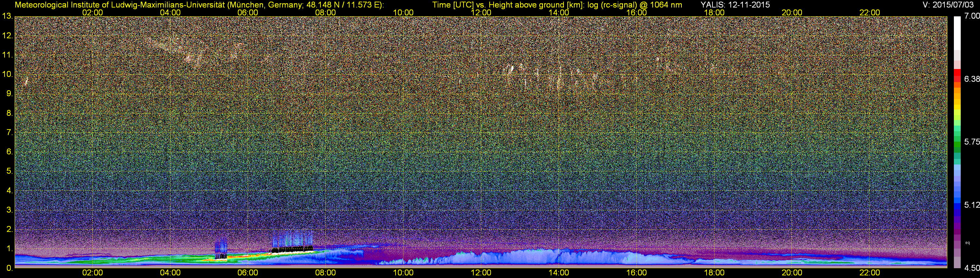Image resolution: width=980 pixels, height=278 pixels.
Task: Click 18:00 on the bottom time axis
Action: click(x=714, y=273)
